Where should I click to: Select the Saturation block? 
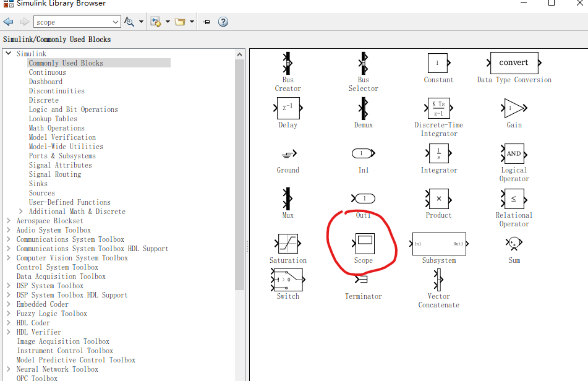288,244
